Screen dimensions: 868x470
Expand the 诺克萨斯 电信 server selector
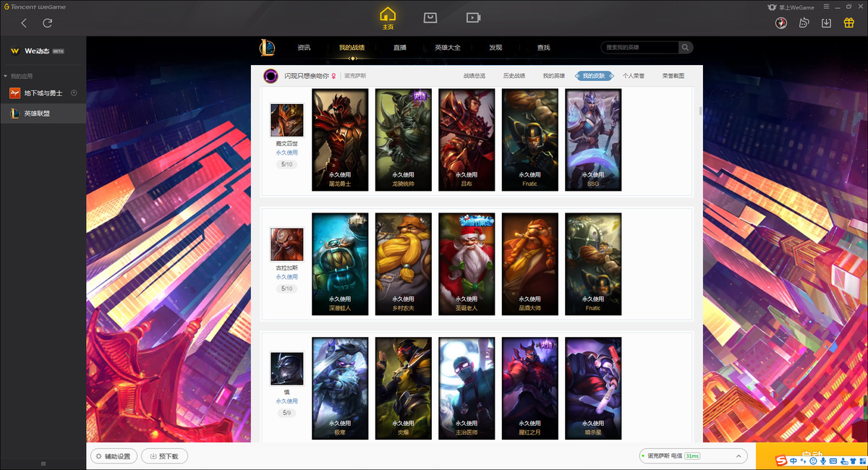[x=694, y=456]
